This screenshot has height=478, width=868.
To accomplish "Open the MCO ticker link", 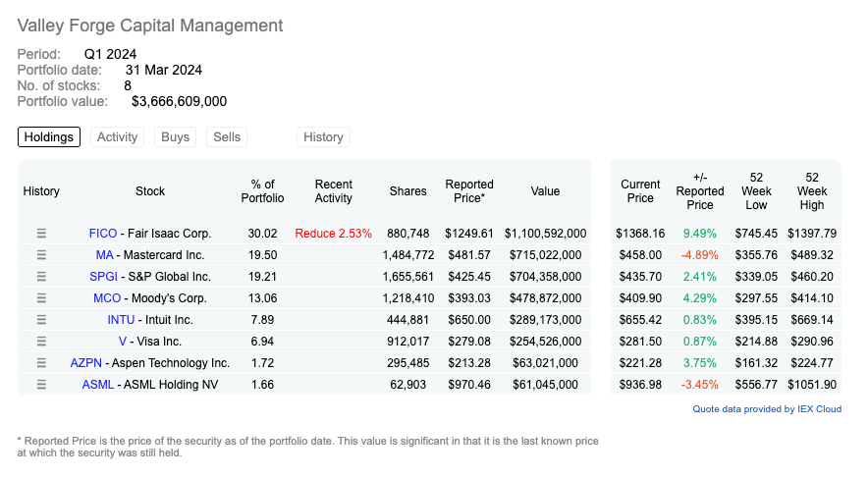I will [107, 298].
